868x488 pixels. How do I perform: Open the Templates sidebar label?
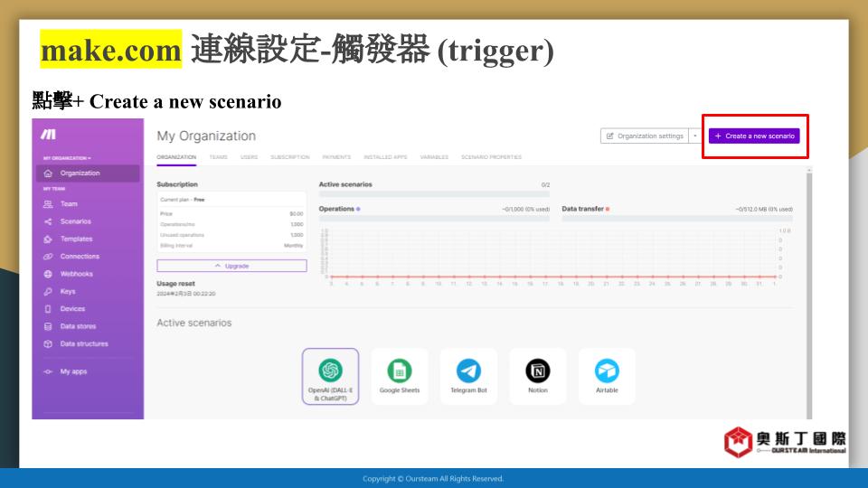click(x=76, y=239)
